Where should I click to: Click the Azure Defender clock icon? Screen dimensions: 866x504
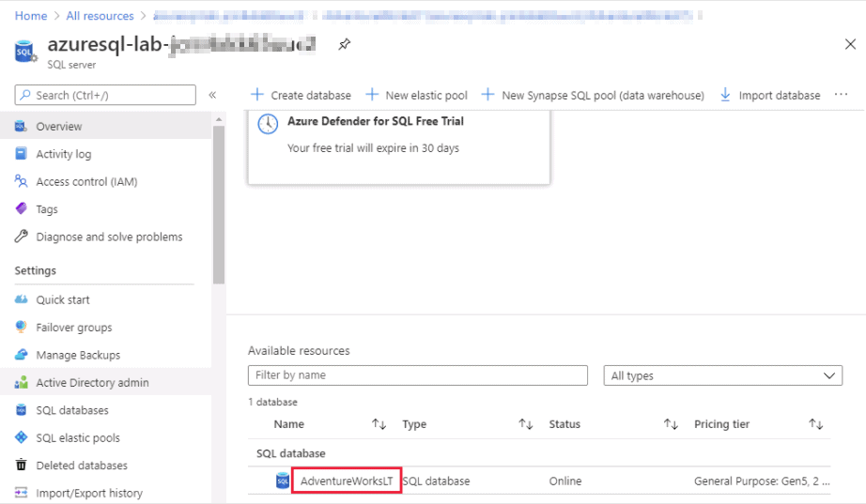coord(268,124)
